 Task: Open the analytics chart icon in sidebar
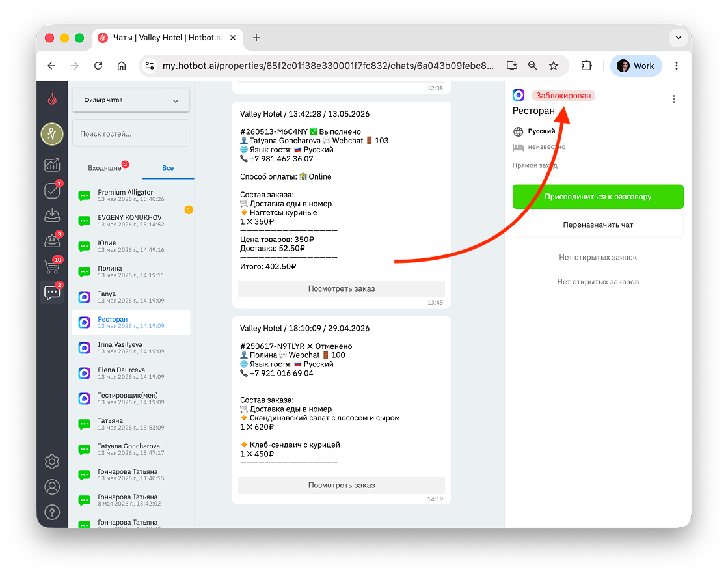(x=52, y=165)
